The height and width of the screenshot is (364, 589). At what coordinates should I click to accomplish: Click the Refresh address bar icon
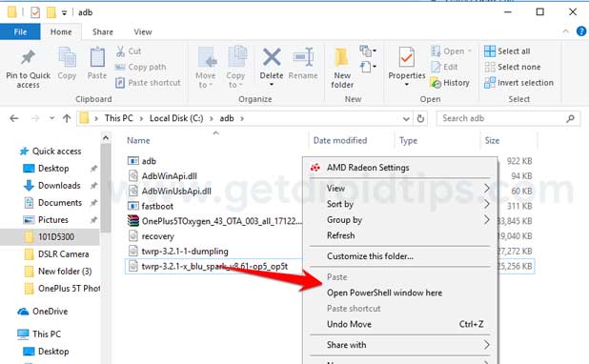(x=420, y=119)
